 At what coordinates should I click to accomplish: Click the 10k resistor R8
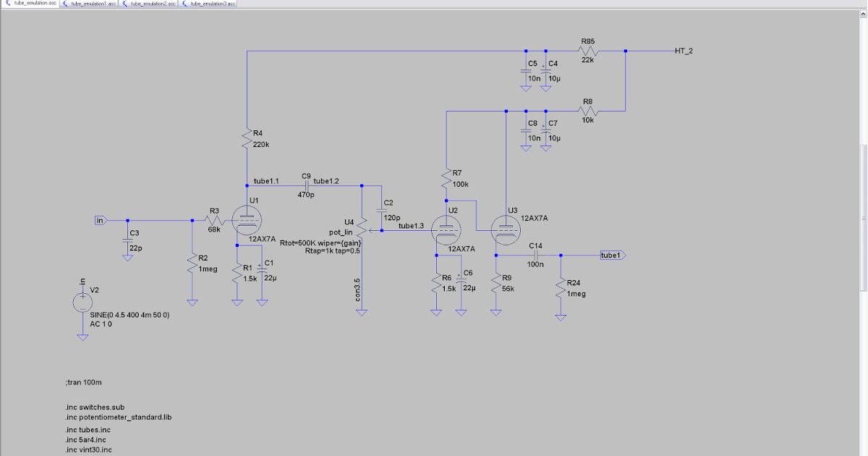(587, 110)
